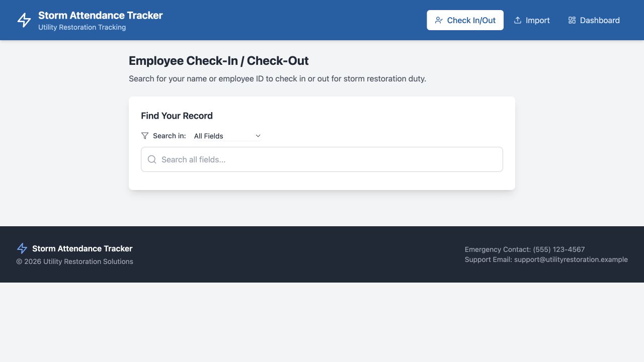Click the search instructions description text
644x362 pixels.
tap(277, 78)
